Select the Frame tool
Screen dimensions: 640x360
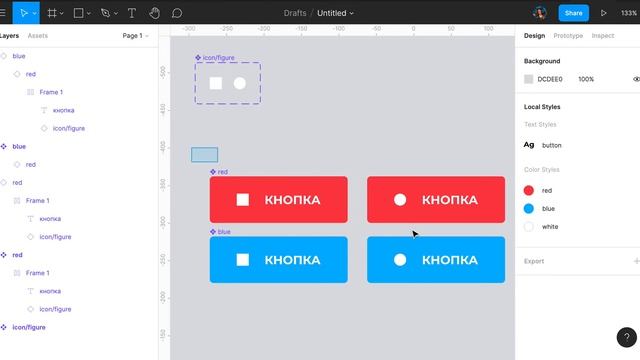click(52, 13)
